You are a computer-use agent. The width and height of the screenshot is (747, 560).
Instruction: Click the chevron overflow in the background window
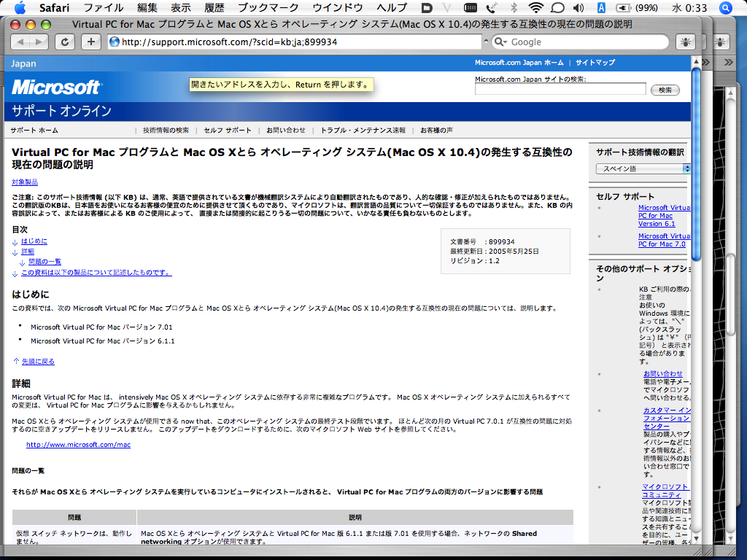point(729,63)
